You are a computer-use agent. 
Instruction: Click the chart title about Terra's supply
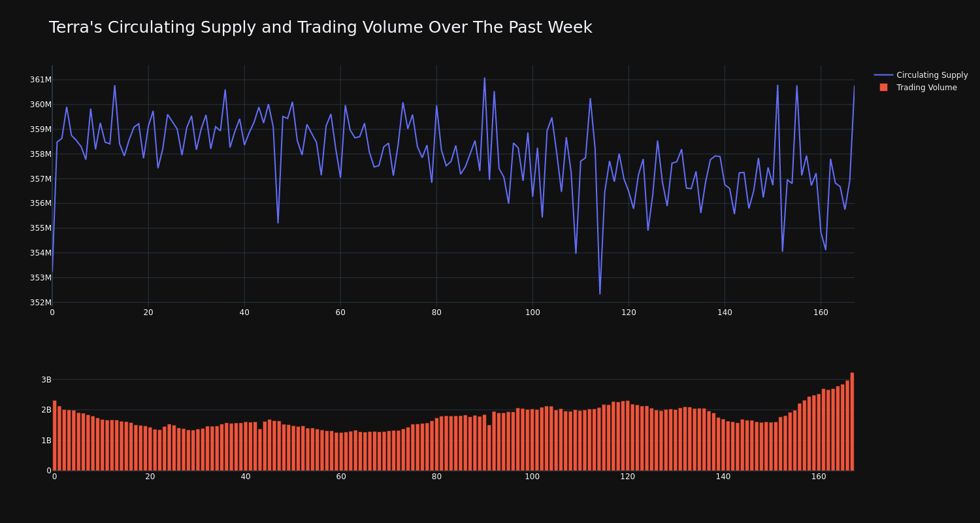pyautogui.click(x=320, y=28)
